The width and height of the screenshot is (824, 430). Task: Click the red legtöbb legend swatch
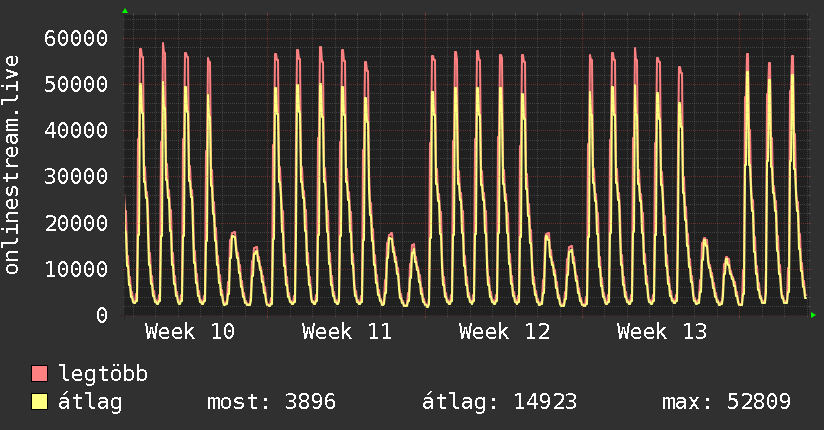pos(40,375)
